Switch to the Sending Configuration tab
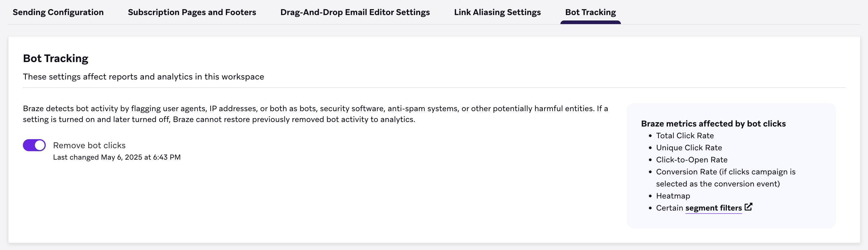 click(x=58, y=12)
